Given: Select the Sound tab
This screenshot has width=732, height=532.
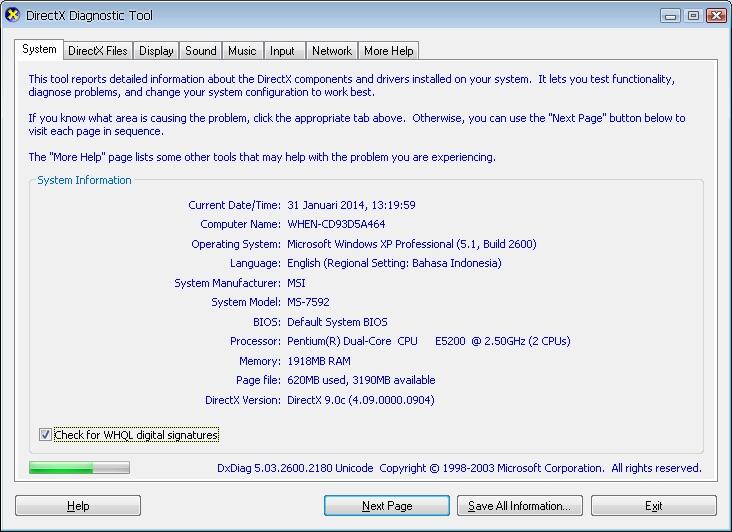Looking at the screenshot, I should (x=201, y=50).
